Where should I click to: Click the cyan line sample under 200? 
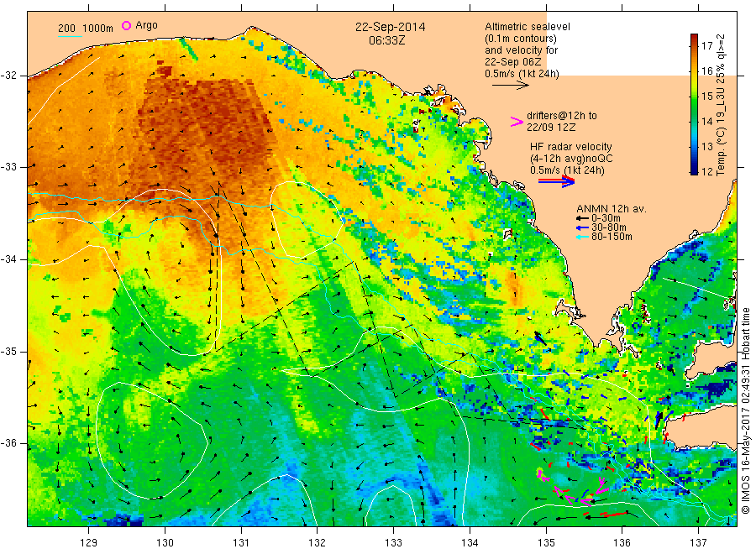70,35
